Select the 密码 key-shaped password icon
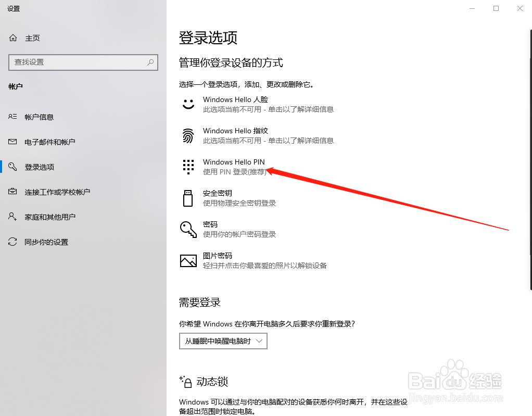532x416 pixels. [188, 229]
